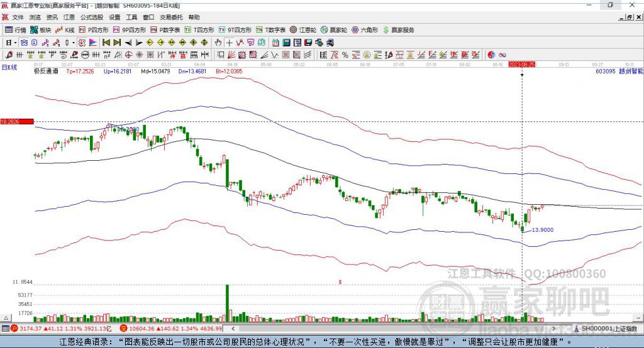Viewport: 644px width, 348px height.
Task: Toggle the crosshair cursor tool
Action: point(229,43)
